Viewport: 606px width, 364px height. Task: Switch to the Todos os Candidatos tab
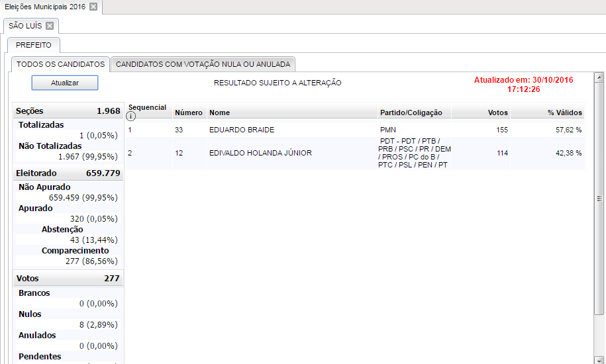(x=60, y=64)
